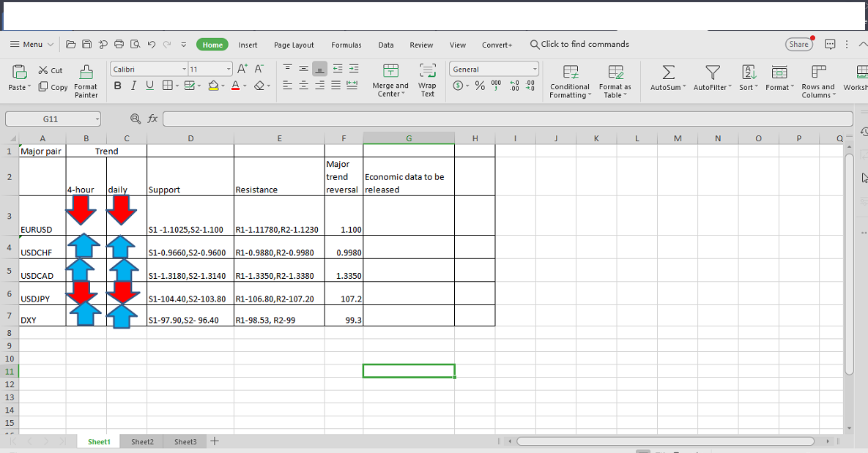
Task: Click the percent style icon
Action: point(480,86)
